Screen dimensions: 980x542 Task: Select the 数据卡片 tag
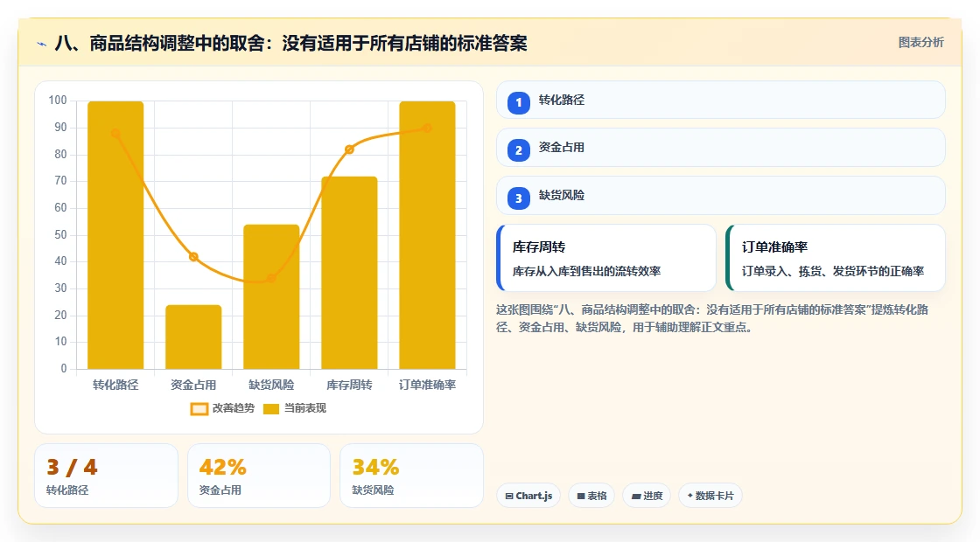[710, 496]
